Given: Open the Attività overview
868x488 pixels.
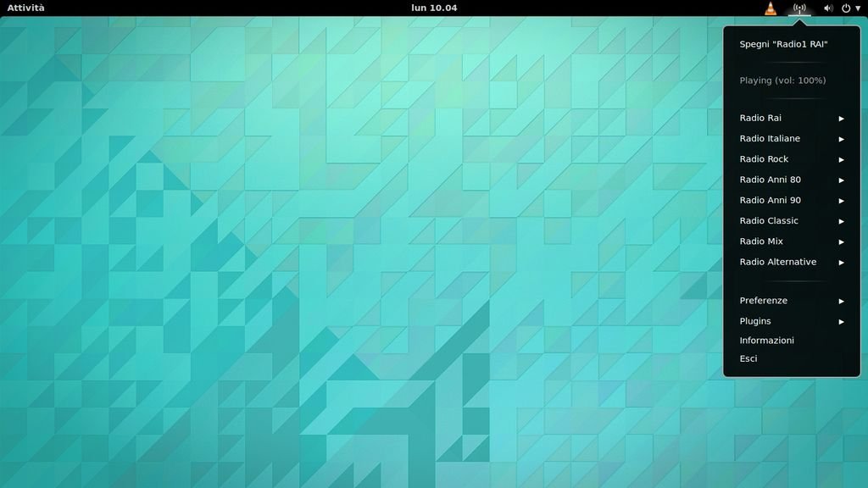Looking at the screenshot, I should point(25,8).
